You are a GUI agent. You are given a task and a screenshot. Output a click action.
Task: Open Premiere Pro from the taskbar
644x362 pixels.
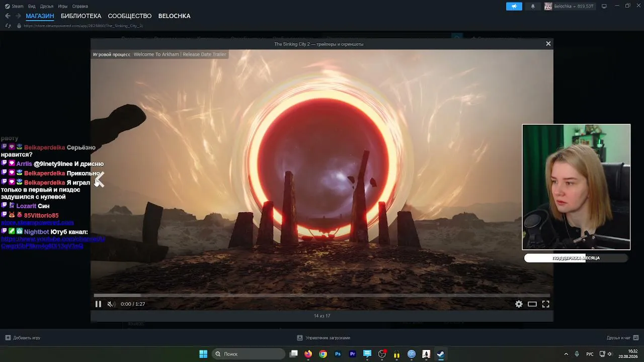(x=353, y=354)
